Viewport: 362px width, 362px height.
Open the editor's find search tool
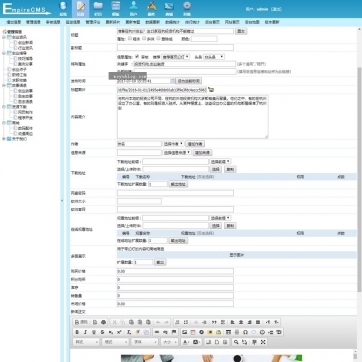coord(236,342)
